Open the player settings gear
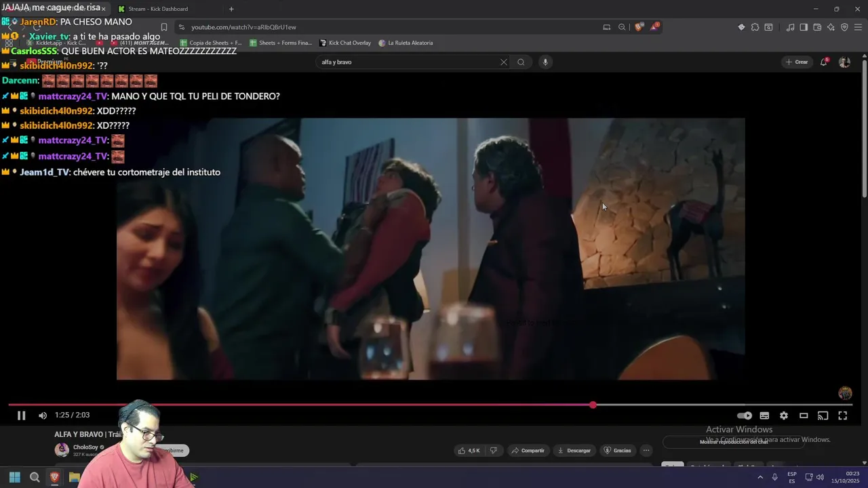This screenshot has height=488, width=868. tap(784, 415)
